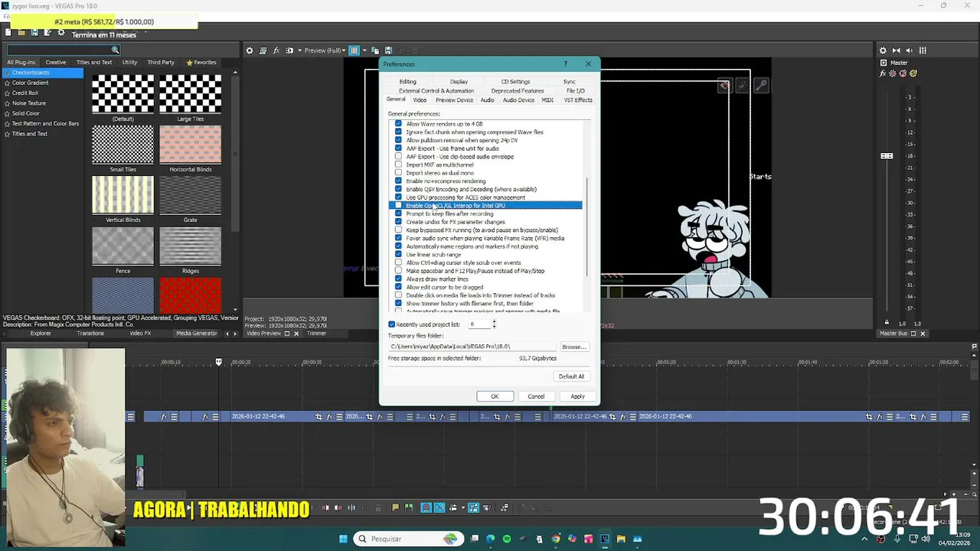Open Project Video Properties gear in preview toolbar
The image size is (980, 551).
coord(250,51)
